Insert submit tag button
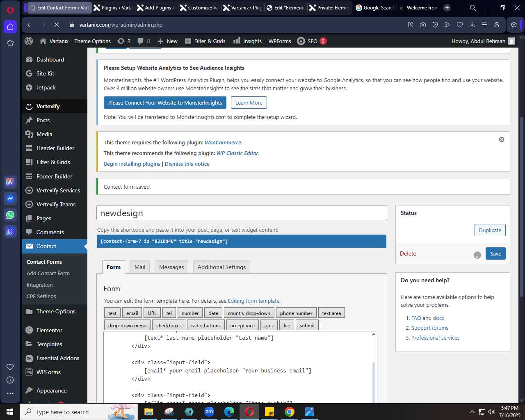Image resolution: width=525 pixels, height=420 pixels. click(307, 325)
